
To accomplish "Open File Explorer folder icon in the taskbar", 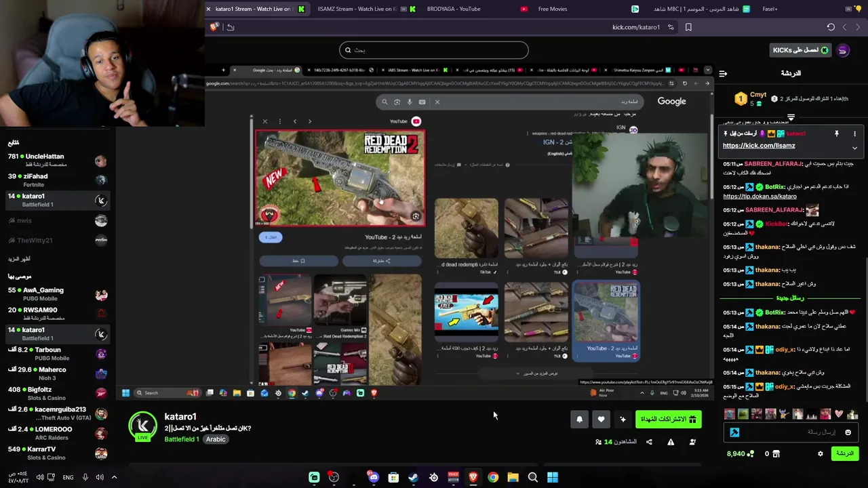I will click(x=513, y=477).
